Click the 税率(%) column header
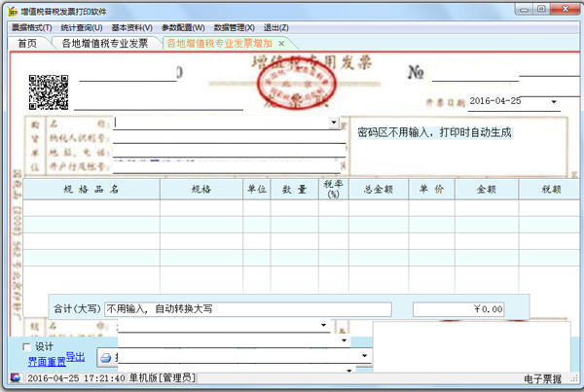584x392 pixels. (334, 189)
